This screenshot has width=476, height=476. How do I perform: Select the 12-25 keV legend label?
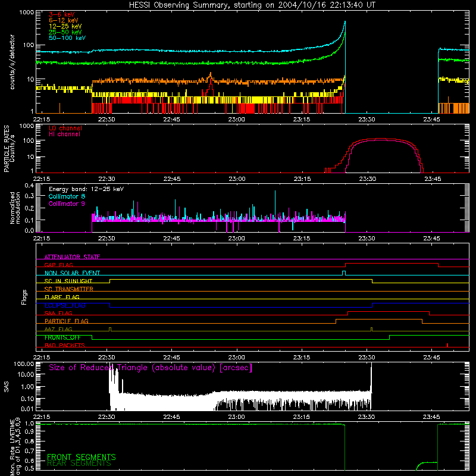(x=65, y=26)
